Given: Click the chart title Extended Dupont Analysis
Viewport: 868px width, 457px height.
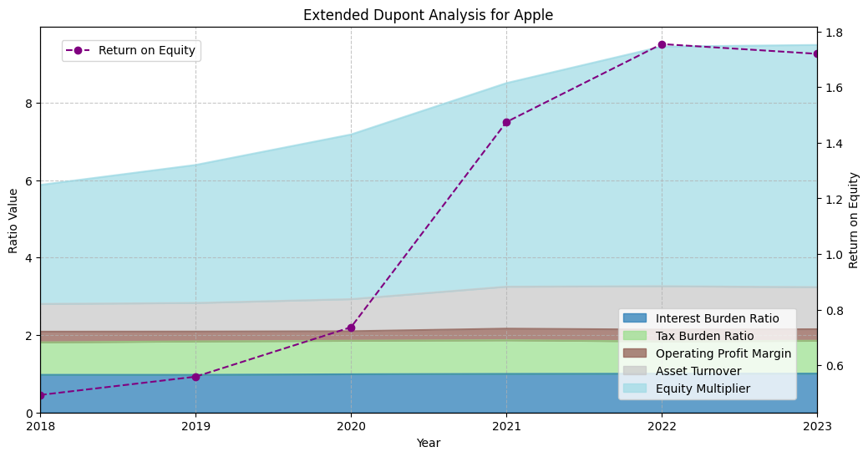Looking at the screenshot, I should pos(428,15).
